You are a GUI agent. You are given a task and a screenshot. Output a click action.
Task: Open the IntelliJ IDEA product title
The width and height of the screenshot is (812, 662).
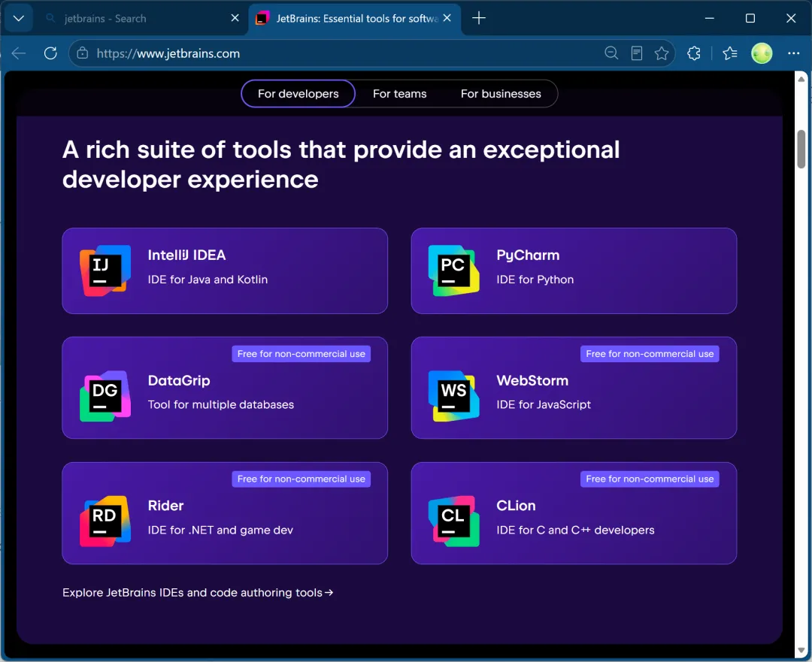pyautogui.click(x=186, y=255)
